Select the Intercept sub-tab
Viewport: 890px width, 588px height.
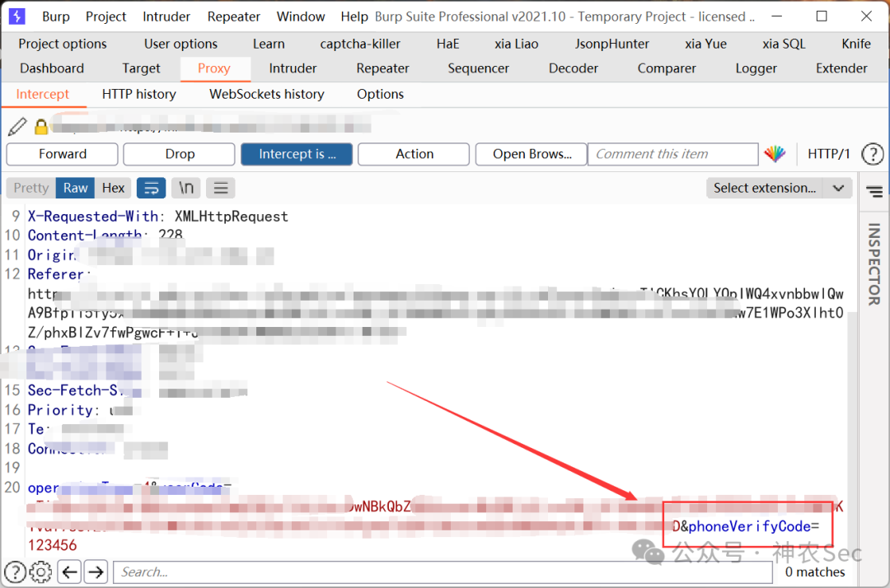tap(43, 94)
